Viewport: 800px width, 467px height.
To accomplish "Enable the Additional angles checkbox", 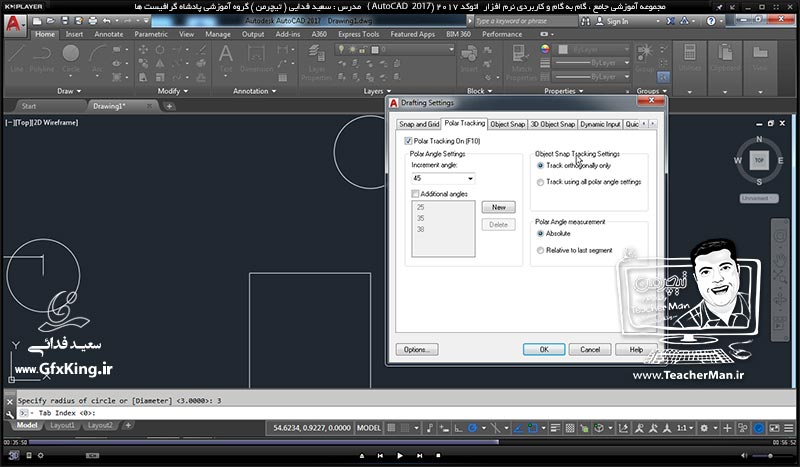I will coord(415,194).
